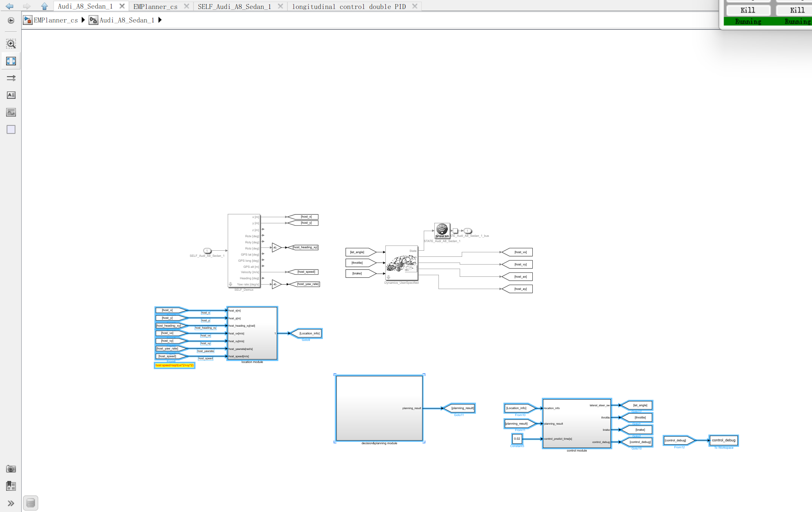Click EMPlanner_cs in the breadcrumb path
The height and width of the screenshot is (512, 812).
[56, 20]
